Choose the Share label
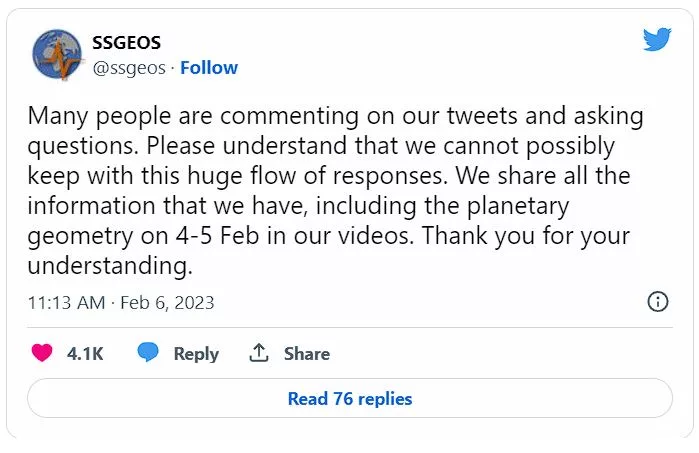The width and height of the screenshot is (699, 453). [307, 354]
